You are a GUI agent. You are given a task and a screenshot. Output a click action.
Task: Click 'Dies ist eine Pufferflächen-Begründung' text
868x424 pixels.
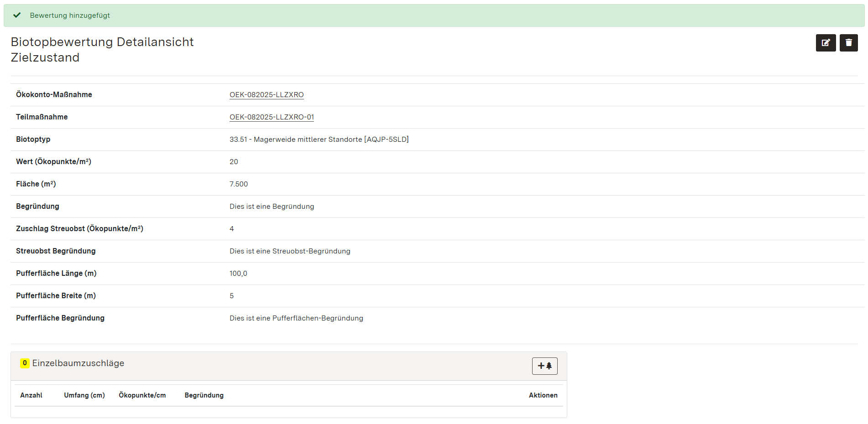coord(296,318)
